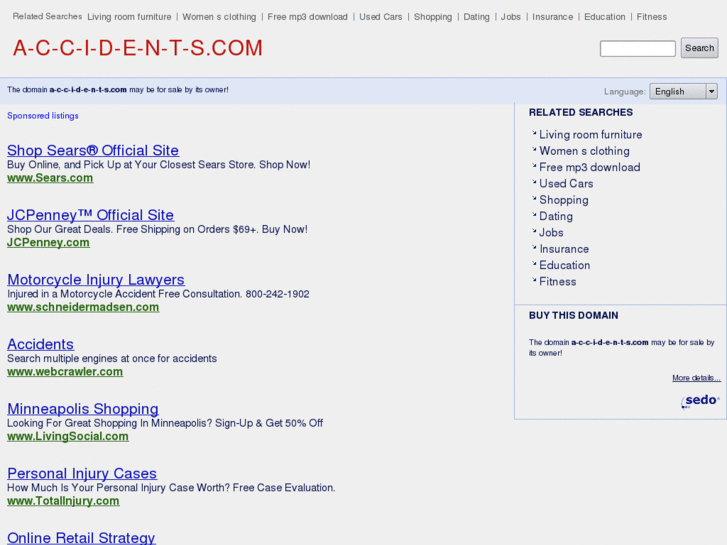Select Jobs in top bar
This screenshot has height=545, width=727.
(510, 17)
